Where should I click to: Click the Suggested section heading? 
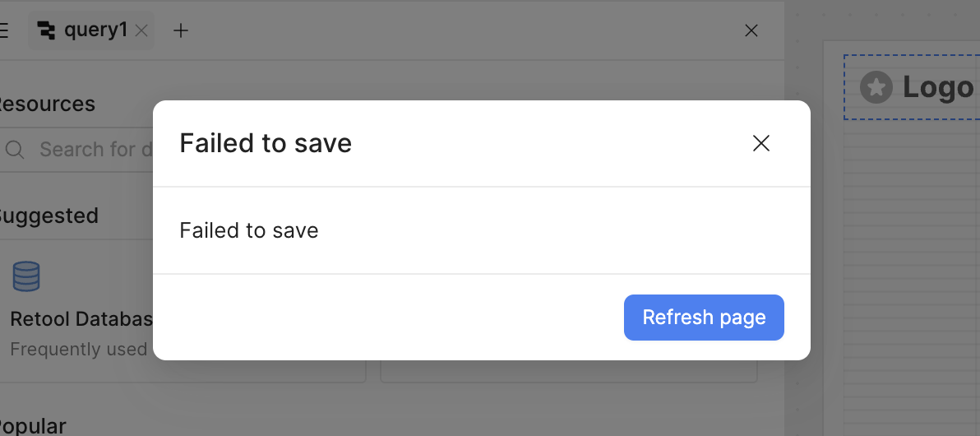pos(48,216)
